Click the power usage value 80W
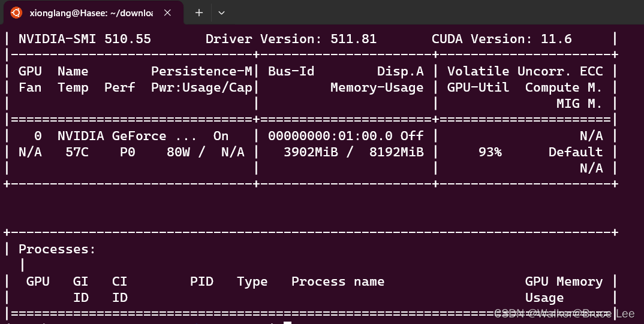This screenshot has width=644, height=324. [178, 152]
